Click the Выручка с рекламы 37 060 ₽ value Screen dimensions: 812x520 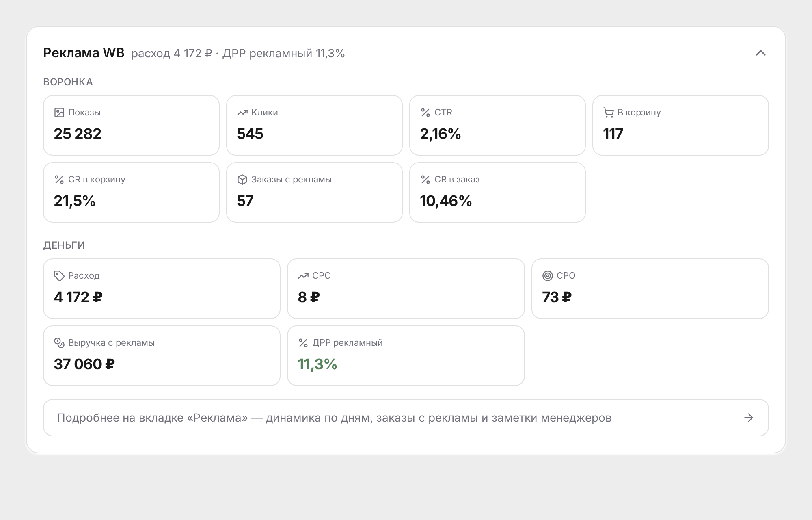84,364
